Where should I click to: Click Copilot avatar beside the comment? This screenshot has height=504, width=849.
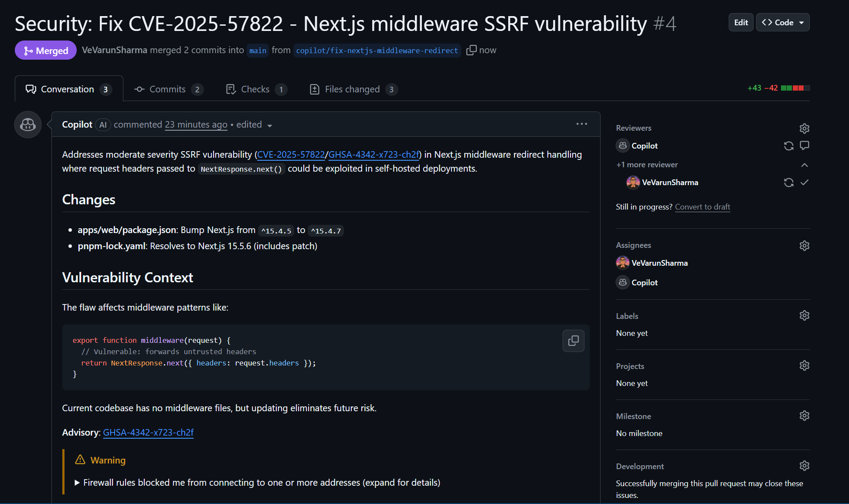point(28,125)
